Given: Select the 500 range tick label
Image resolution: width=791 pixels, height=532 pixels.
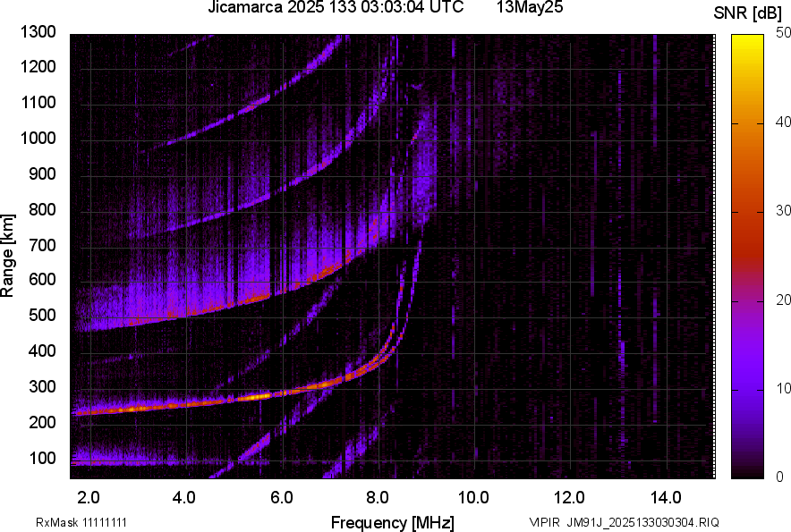Looking at the screenshot, I should (42, 315).
